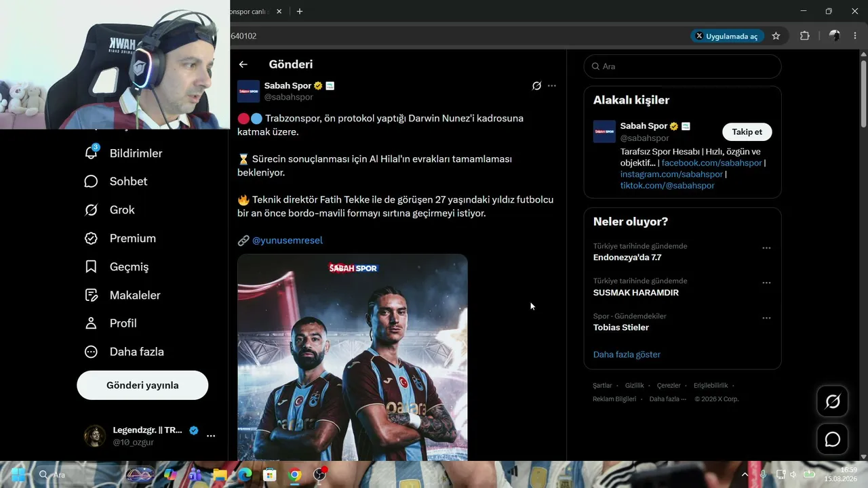Open the Şartlar footer link
Screen dimensions: 868x488
pyautogui.click(x=602, y=386)
